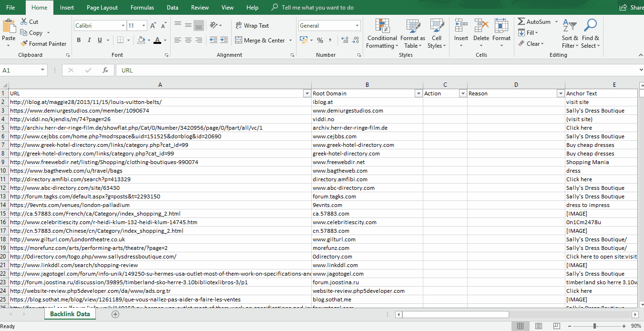Switch to Page Layout view in status bar

(x=538, y=326)
